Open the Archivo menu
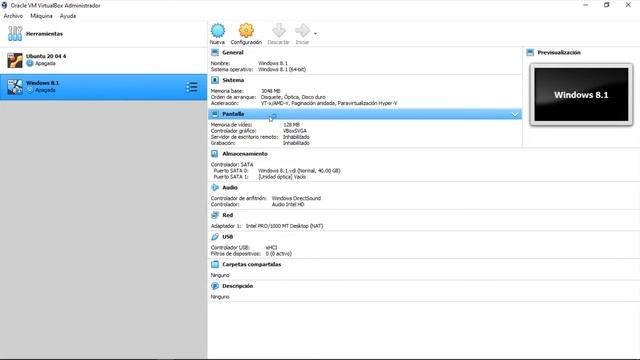Viewport: 640px width, 360px height. 13,16
